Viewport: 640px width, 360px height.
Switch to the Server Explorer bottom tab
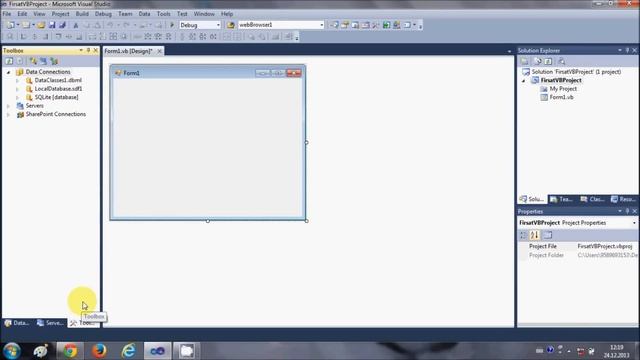[x=50, y=323]
